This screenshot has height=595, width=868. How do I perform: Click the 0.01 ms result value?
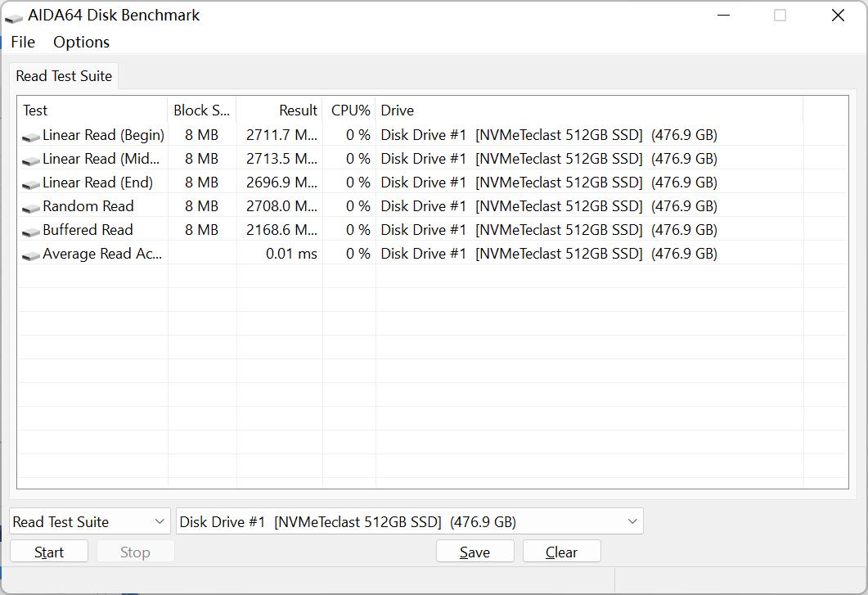(x=292, y=254)
